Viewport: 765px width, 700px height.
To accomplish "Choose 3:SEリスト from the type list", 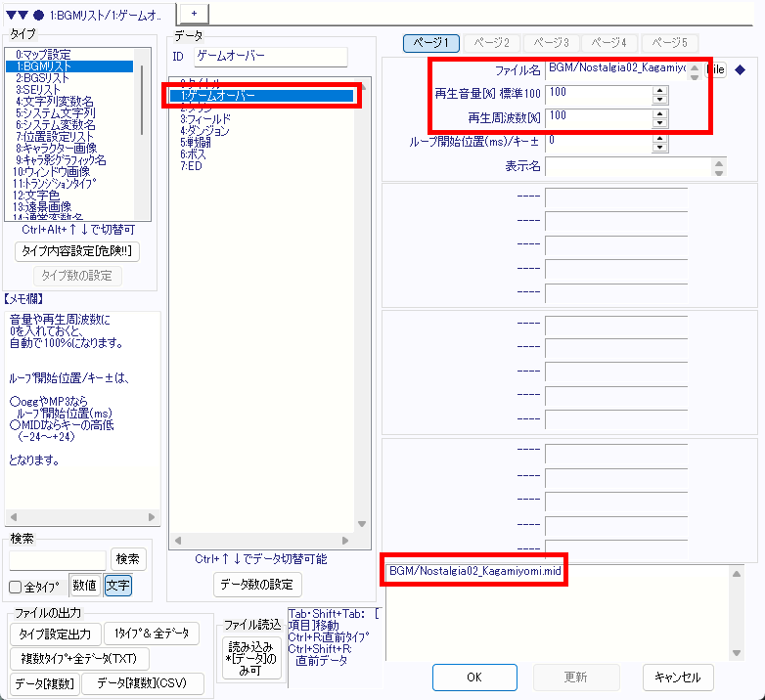I will tap(40, 89).
